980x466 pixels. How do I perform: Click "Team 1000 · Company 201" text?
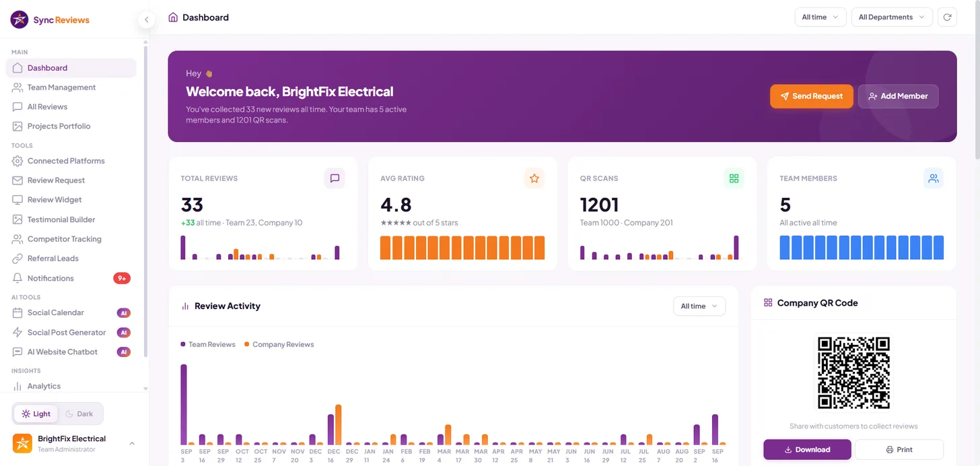click(x=626, y=223)
